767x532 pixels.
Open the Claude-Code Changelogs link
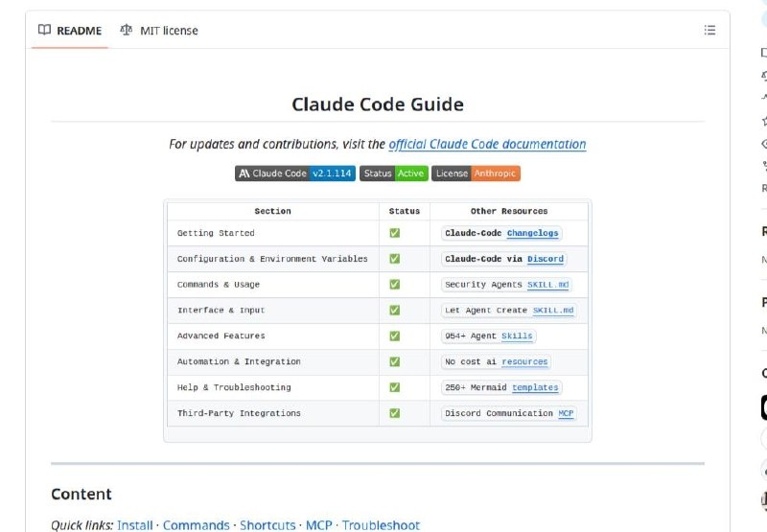click(x=532, y=233)
